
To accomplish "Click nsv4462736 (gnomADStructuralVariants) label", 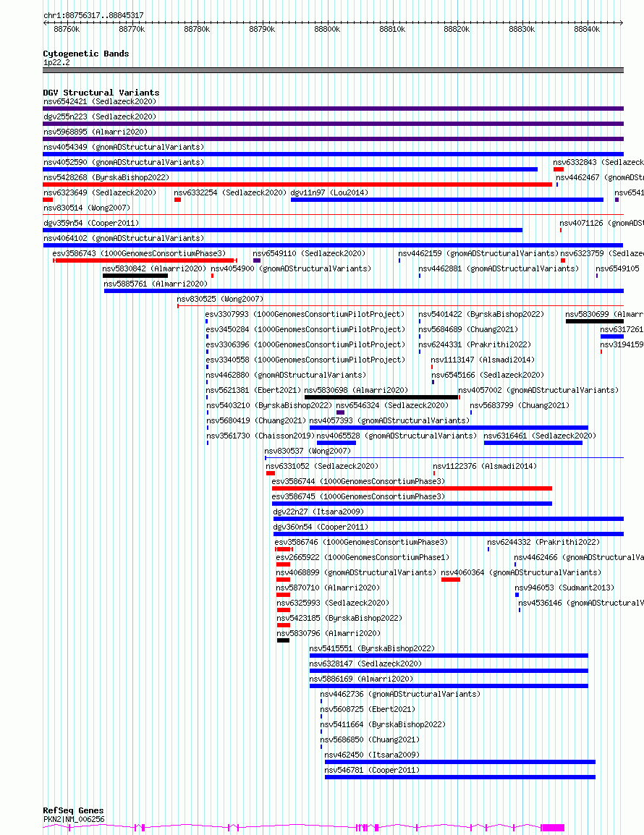I will [400, 695].
